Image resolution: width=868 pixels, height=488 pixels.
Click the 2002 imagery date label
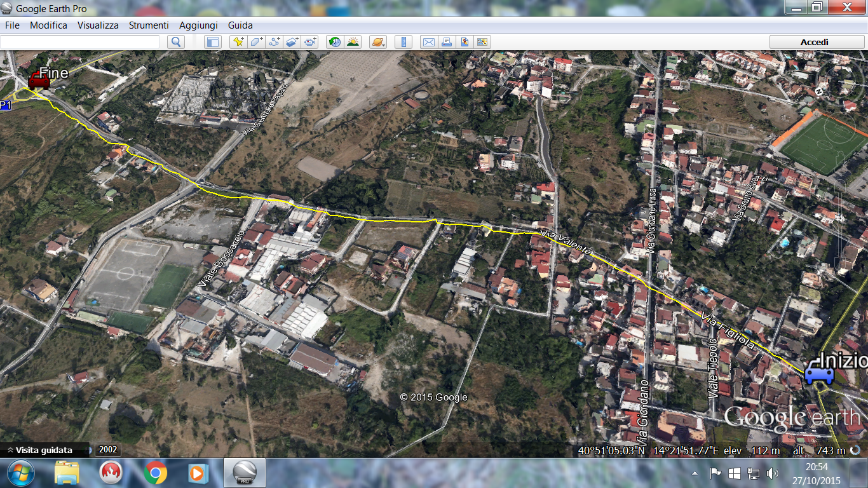click(108, 449)
